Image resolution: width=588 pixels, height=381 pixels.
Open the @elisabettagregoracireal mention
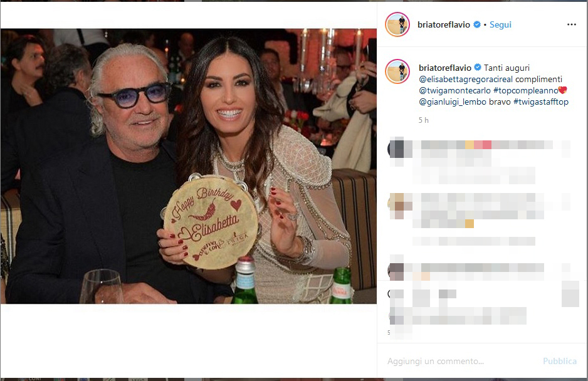coord(466,79)
